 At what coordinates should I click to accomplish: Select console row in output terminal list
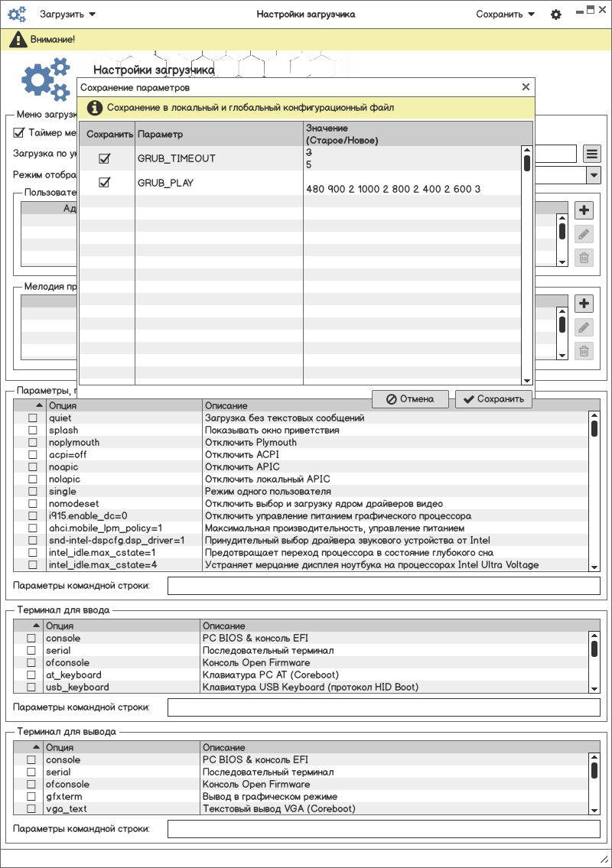(x=301, y=760)
